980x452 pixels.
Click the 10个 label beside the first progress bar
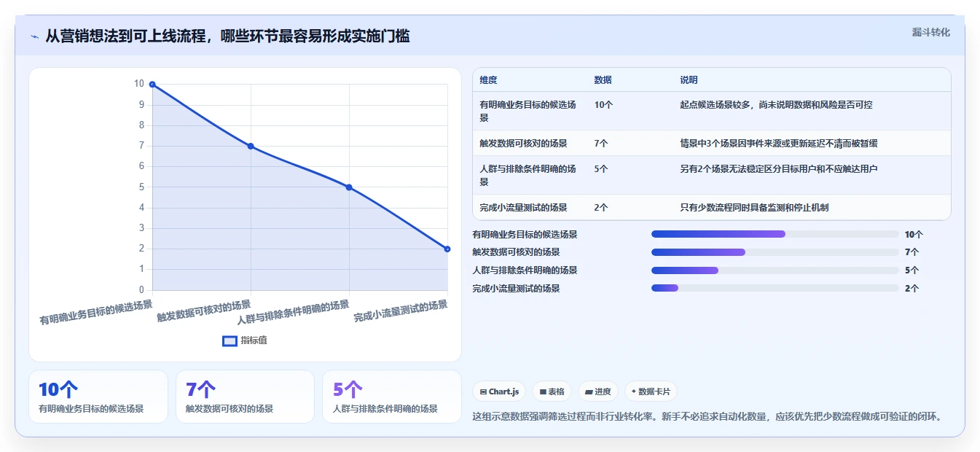914,235
